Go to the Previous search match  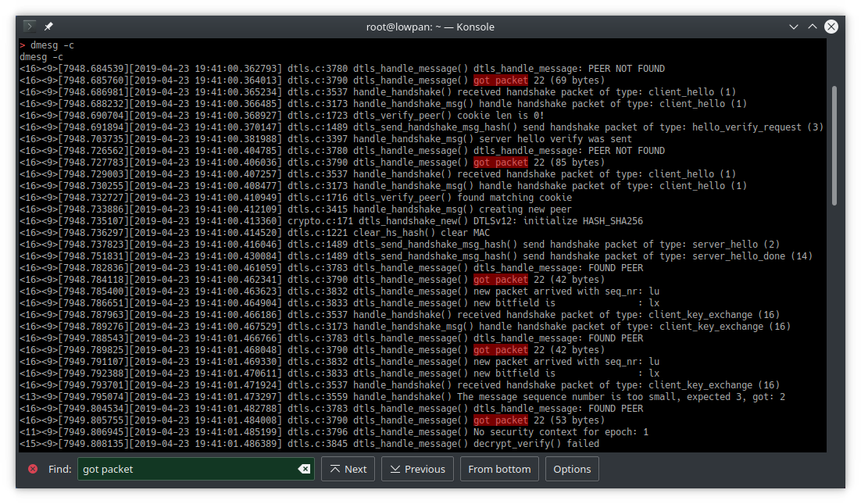pyautogui.click(x=417, y=469)
